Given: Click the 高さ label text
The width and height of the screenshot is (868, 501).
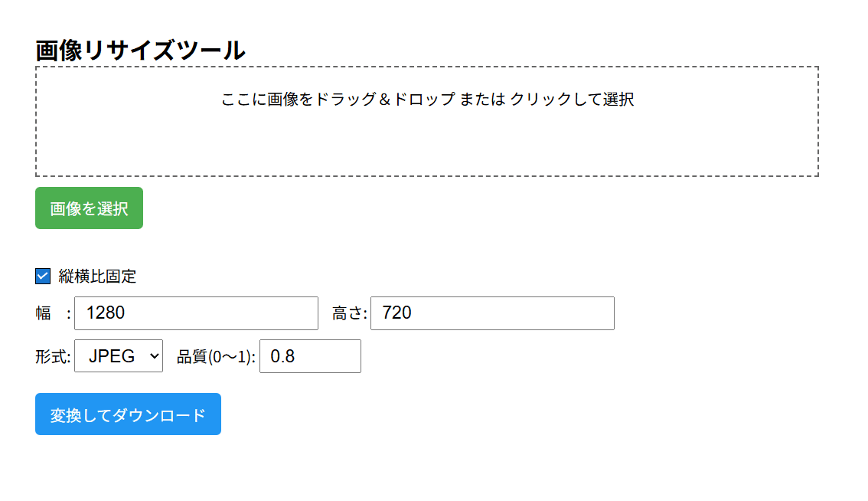Looking at the screenshot, I should tap(349, 313).
